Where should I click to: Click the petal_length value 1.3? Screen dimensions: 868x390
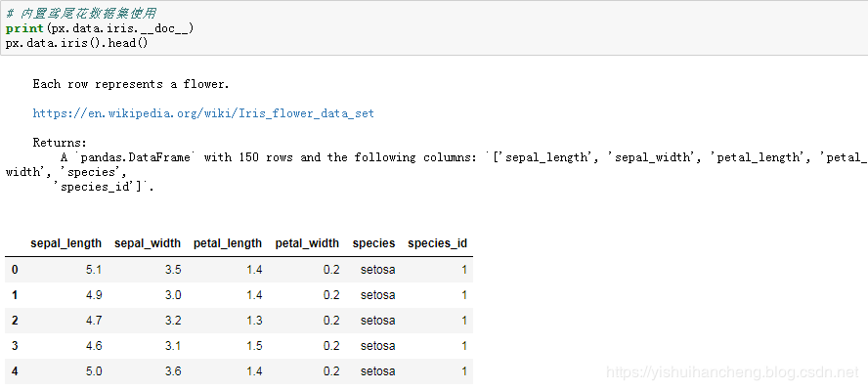254,321
